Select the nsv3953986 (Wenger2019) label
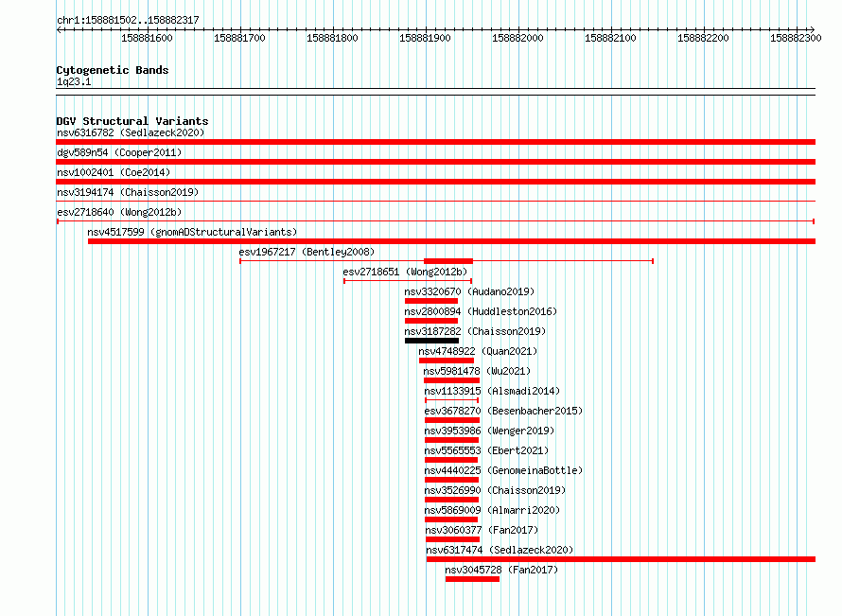The width and height of the screenshot is (842, 616). point(489,431)
